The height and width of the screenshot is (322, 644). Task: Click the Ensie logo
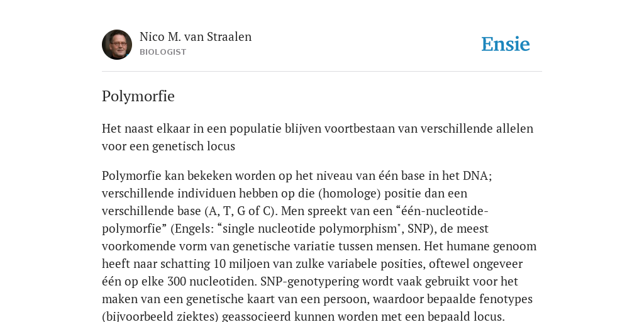coord(506,44)
